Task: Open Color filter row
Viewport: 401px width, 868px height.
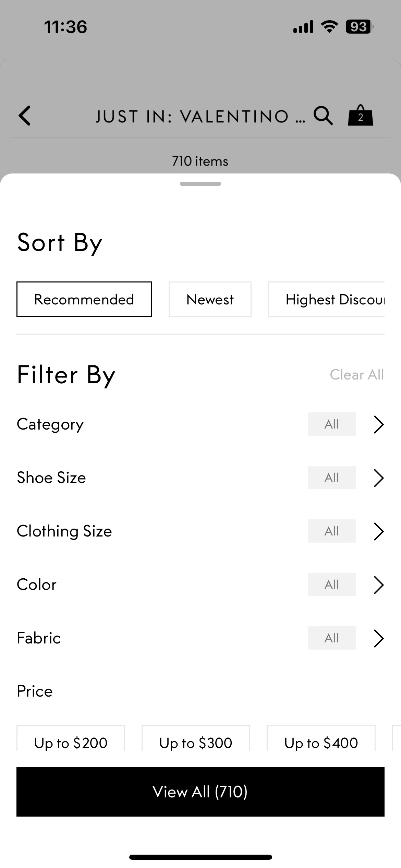Action: tap(200, 585)
